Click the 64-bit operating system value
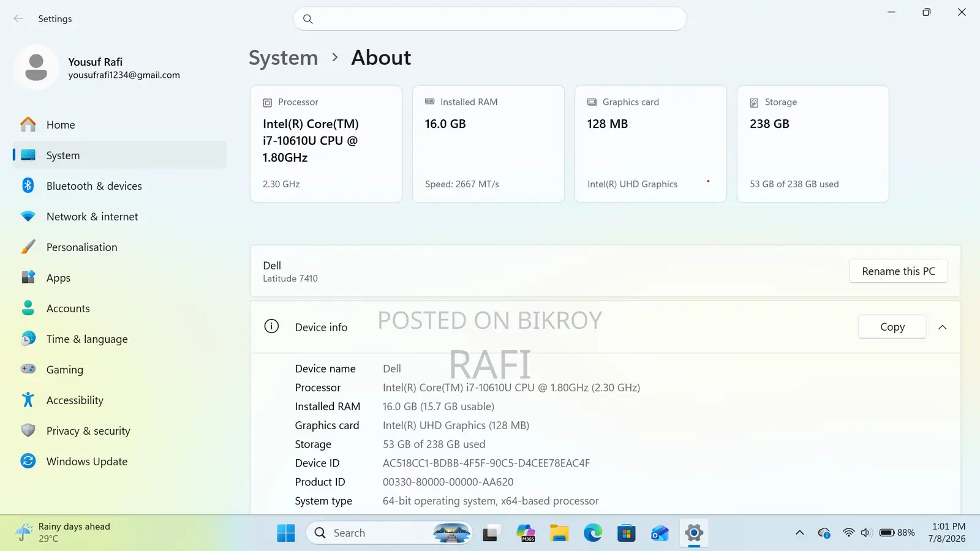This screenshot has width=980, height=551. coord(491,501)
